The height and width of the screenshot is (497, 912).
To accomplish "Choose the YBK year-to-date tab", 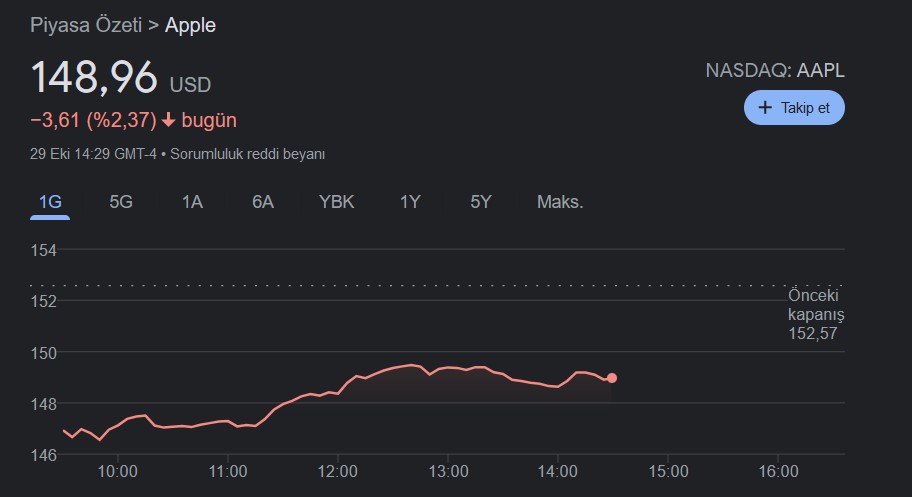I will click(336, 202).
